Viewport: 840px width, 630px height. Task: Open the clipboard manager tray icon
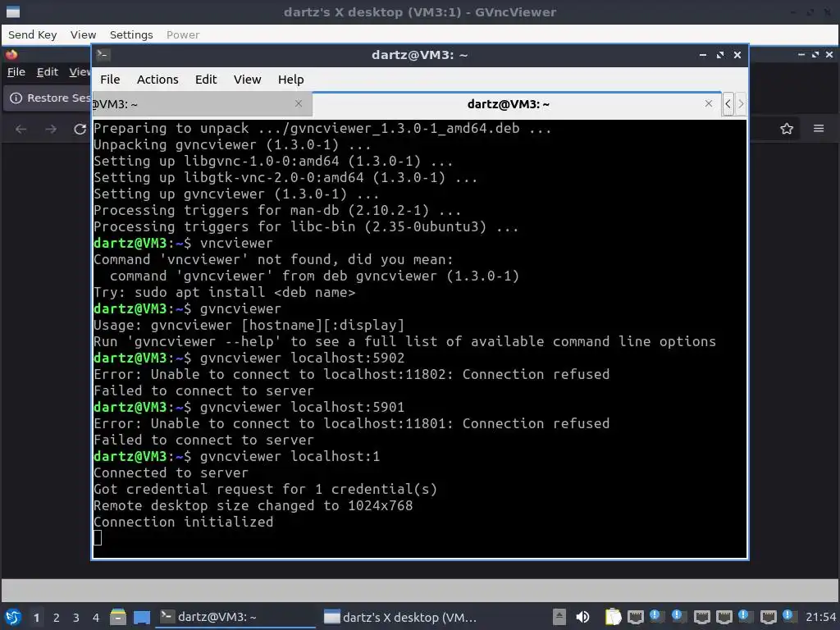pyautogui.click(x=613, y=617)
